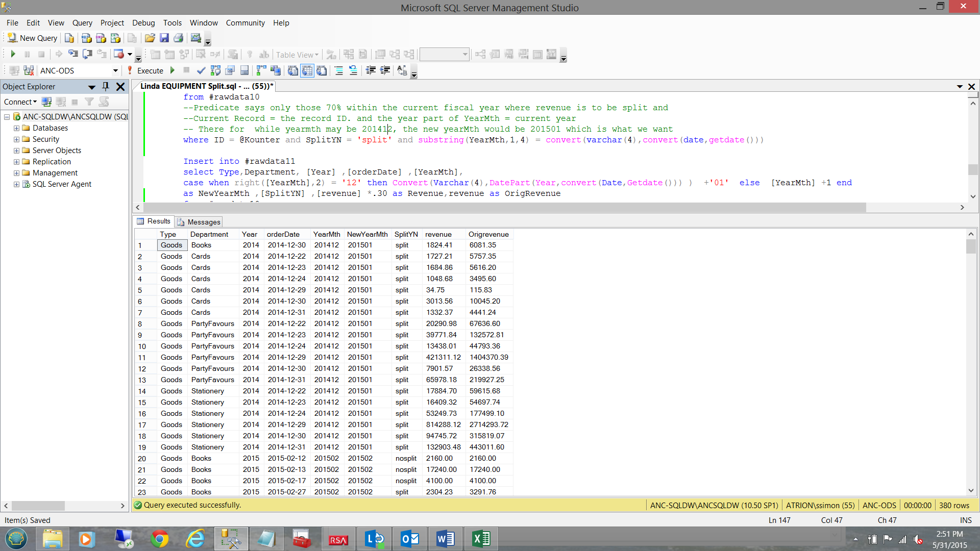Click the New Query button

pyautogui.click(x=33, y=38)
